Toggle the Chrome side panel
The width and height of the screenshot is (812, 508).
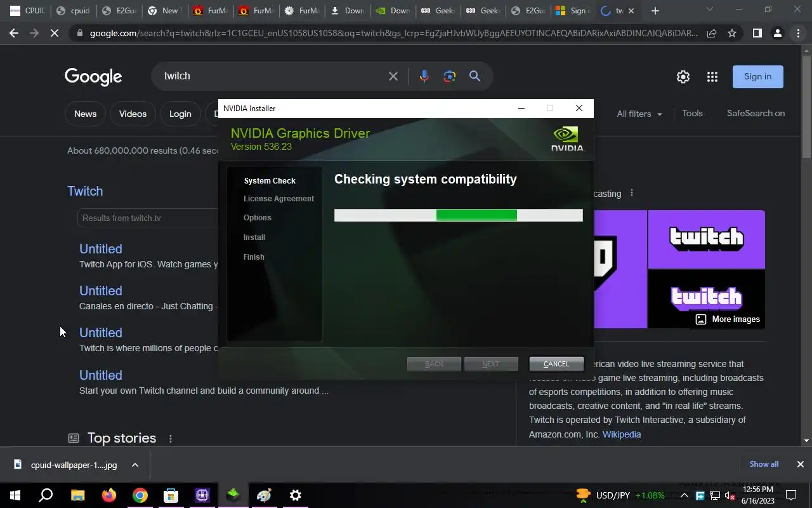[757, 33]
